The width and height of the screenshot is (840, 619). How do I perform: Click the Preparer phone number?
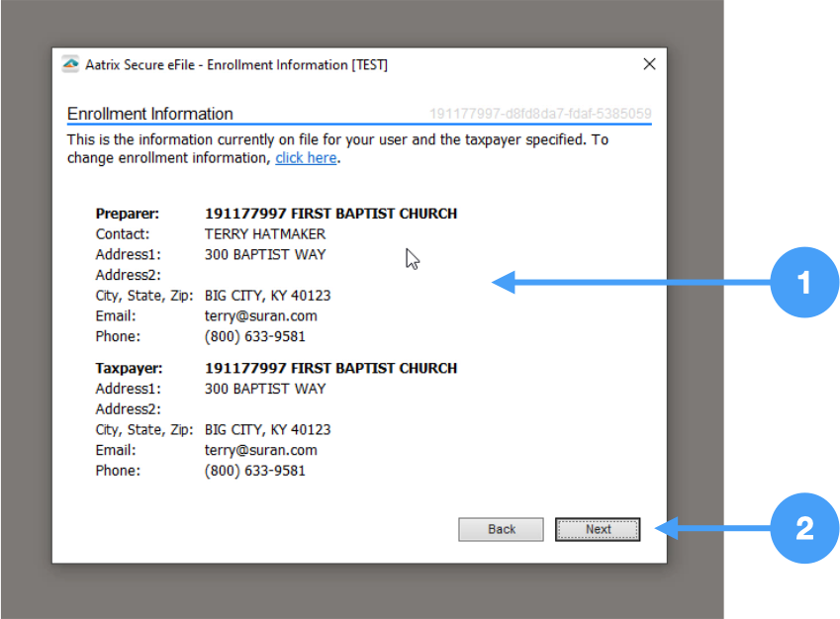(x=254, y=336)
